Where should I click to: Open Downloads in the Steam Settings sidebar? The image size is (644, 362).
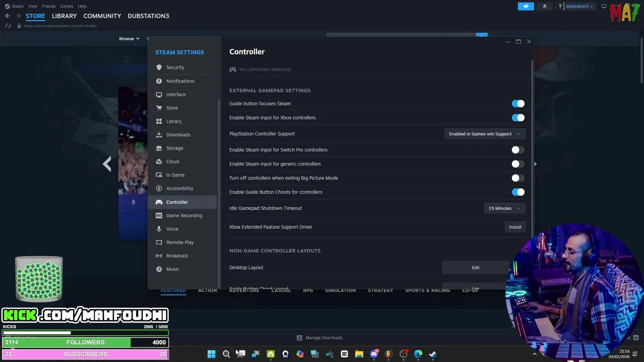(x=183, y=135)
